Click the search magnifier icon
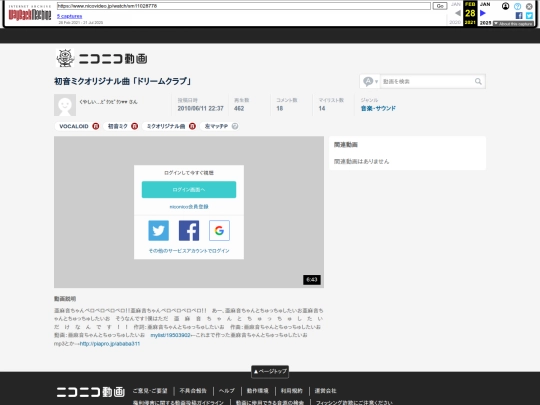Image resolution: width=540 pixels, height=405 pixels. point(478,81)
